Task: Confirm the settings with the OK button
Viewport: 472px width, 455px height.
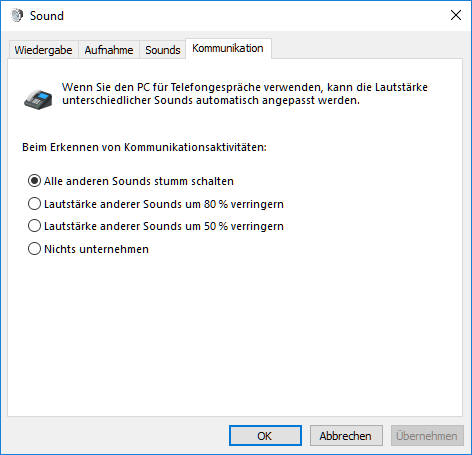Action: 265,436
